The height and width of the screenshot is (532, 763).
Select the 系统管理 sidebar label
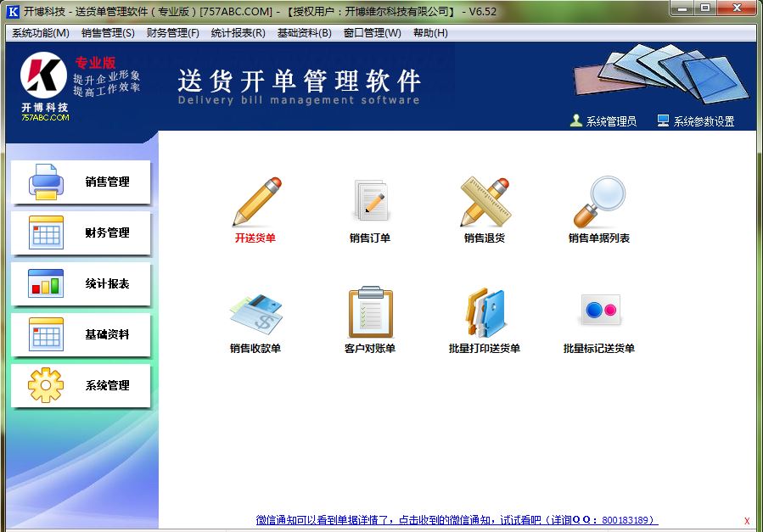tap(108, 385)
